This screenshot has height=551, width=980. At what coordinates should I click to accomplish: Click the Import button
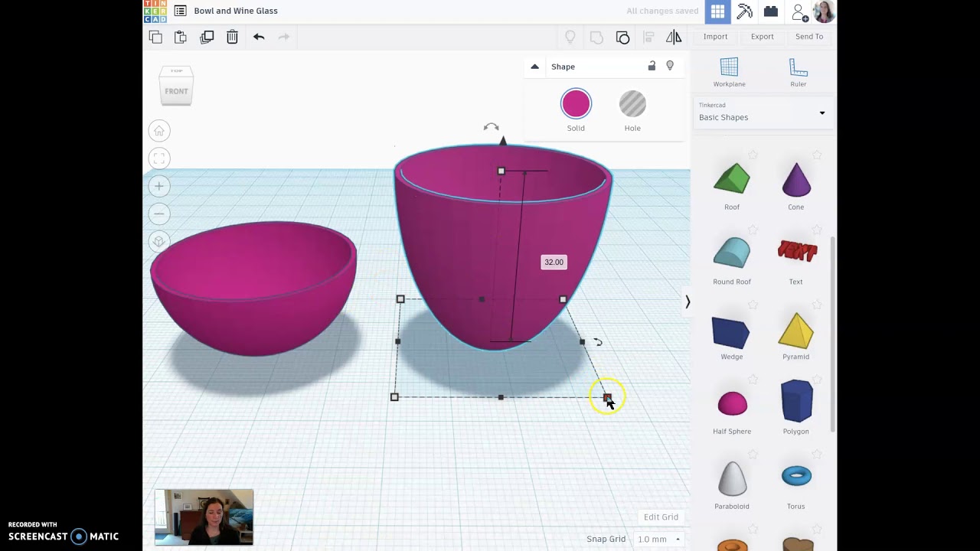[x=716, y=37]
